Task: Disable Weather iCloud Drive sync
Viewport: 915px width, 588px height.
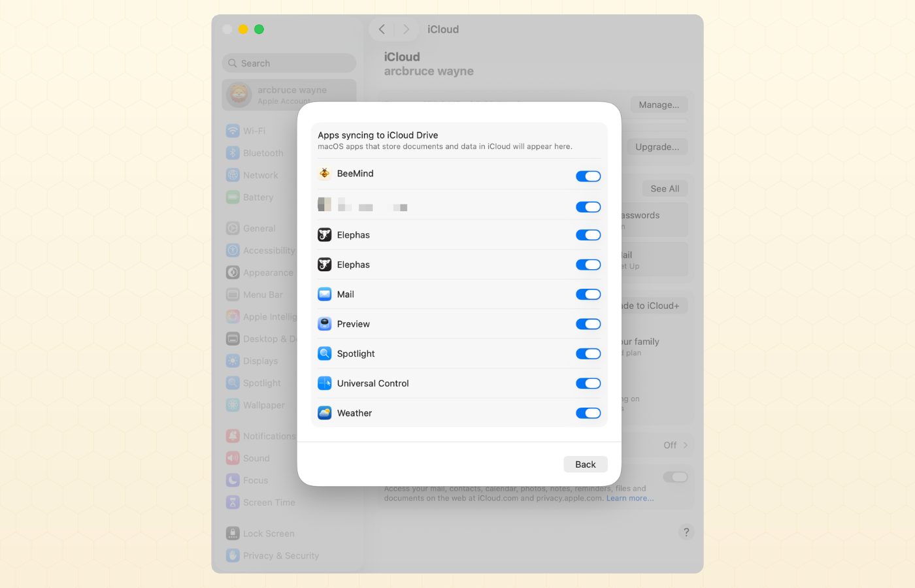Action: [588, 413]
